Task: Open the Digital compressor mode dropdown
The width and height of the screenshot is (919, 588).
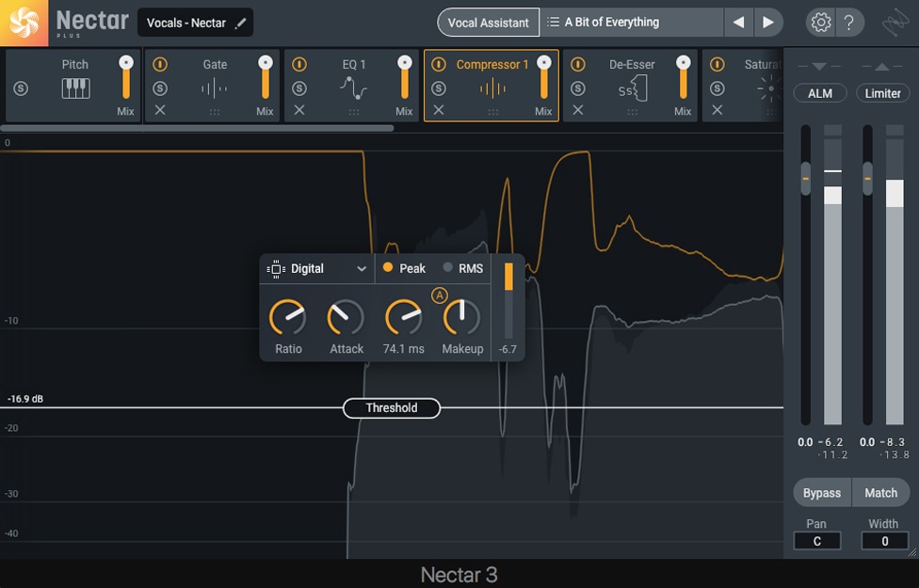Action: (x=316, y=269)
